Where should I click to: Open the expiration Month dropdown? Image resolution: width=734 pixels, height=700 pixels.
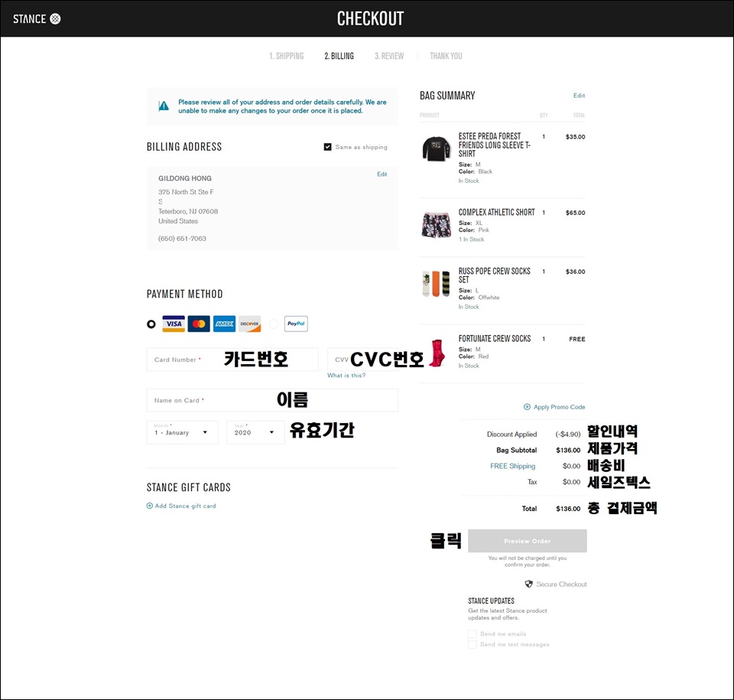183,432
